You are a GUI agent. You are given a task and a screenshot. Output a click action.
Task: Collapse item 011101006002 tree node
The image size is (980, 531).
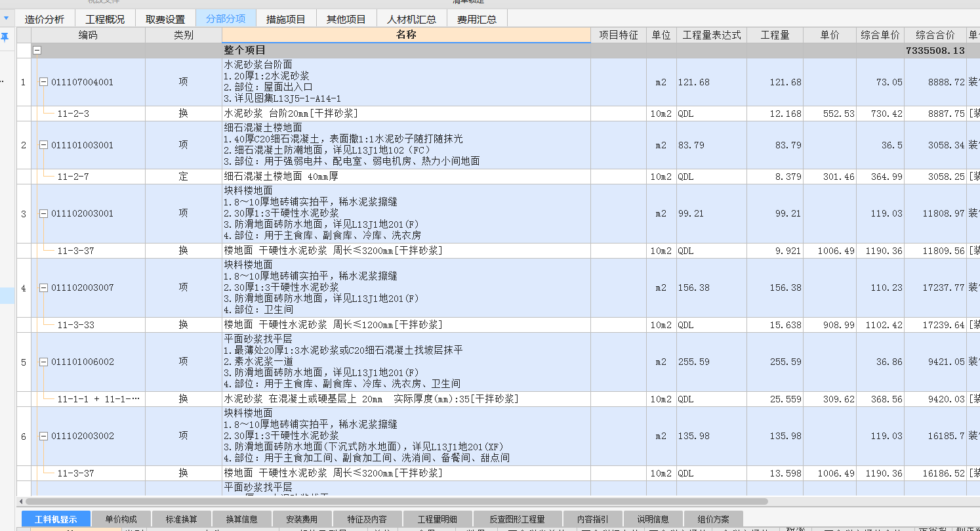click(x=44, y=362)
